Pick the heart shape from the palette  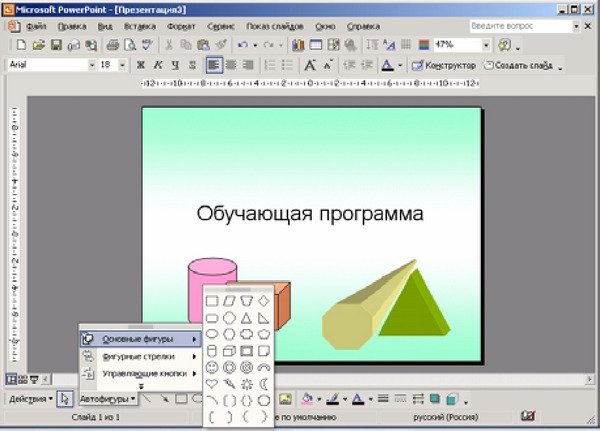(212, 383)
